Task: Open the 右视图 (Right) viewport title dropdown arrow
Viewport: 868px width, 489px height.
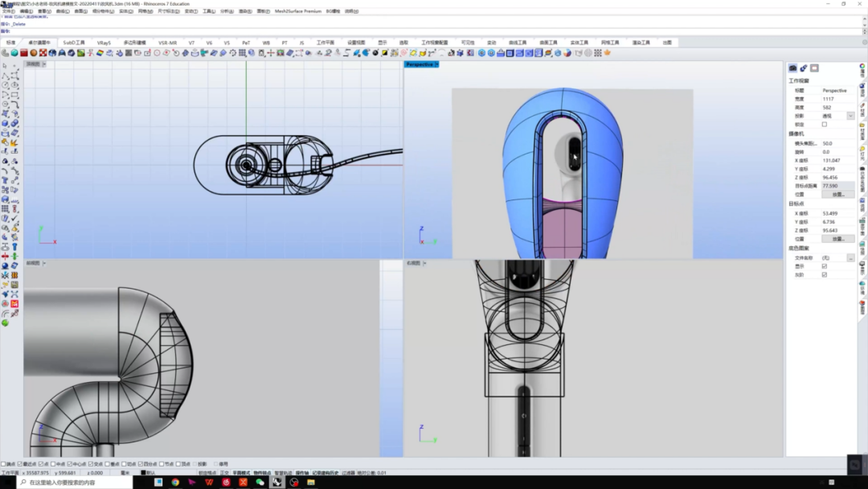Action: (x=424, y=264)
